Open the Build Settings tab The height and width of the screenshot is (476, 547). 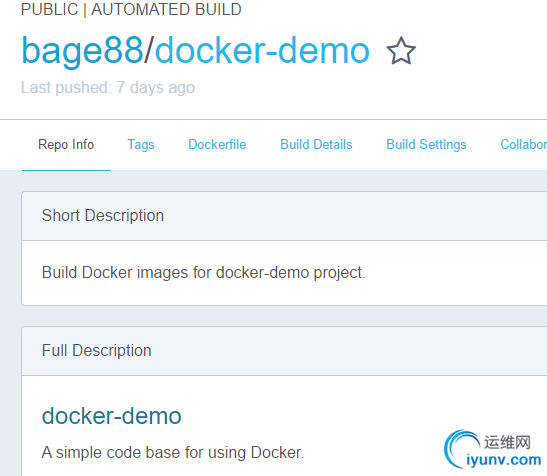(426, 144)
